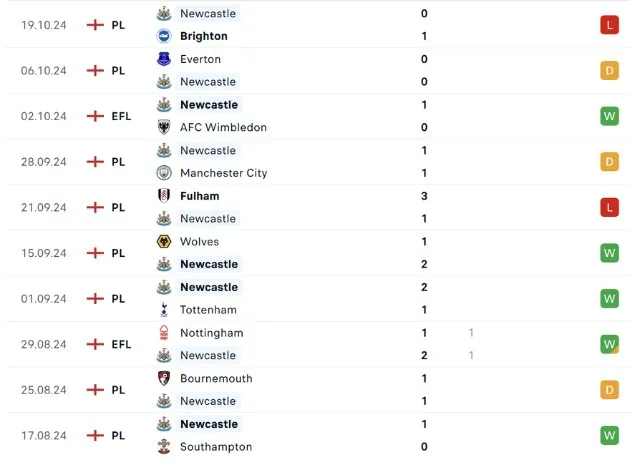Select the EFL label on 29.08.24 row
Screen dimensions: 640x460
point(121,344)
